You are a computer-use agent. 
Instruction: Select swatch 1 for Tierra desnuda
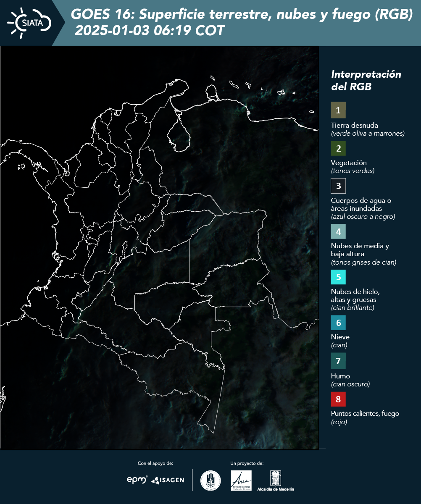click(338, 110)
